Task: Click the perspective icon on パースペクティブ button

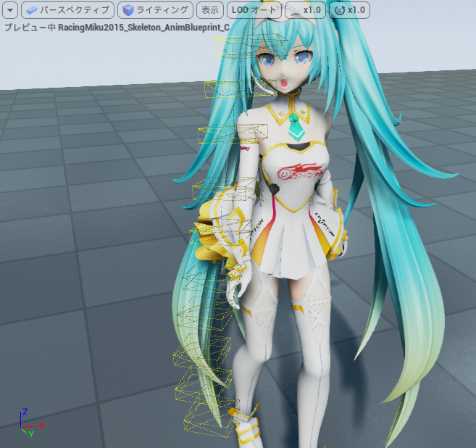Action: coord(32,10)
